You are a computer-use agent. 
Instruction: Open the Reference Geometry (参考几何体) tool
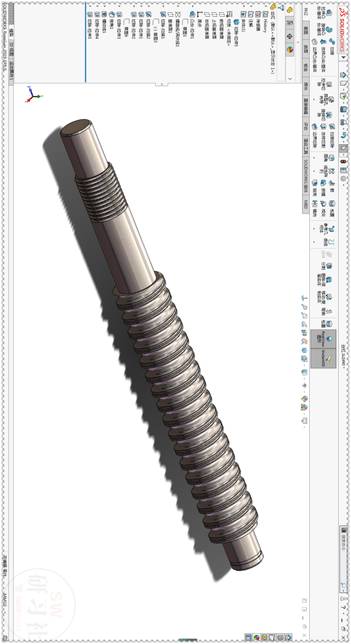point(332,229)
